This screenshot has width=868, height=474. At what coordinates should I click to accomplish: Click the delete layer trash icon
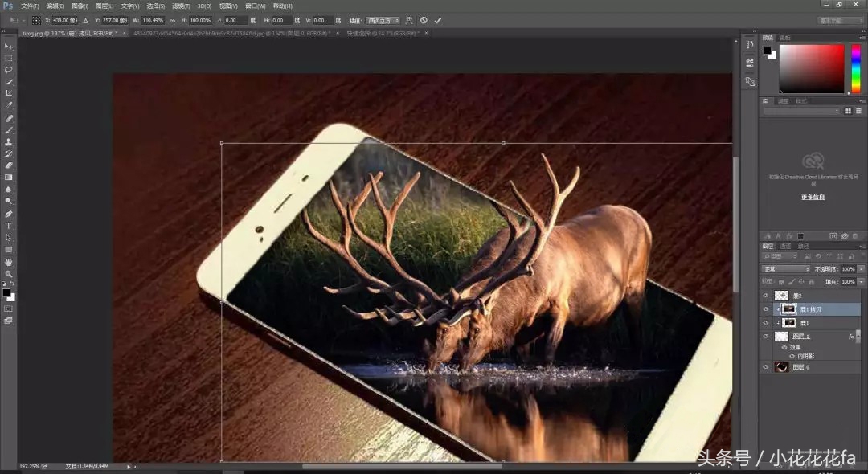[x=854, y=468]
